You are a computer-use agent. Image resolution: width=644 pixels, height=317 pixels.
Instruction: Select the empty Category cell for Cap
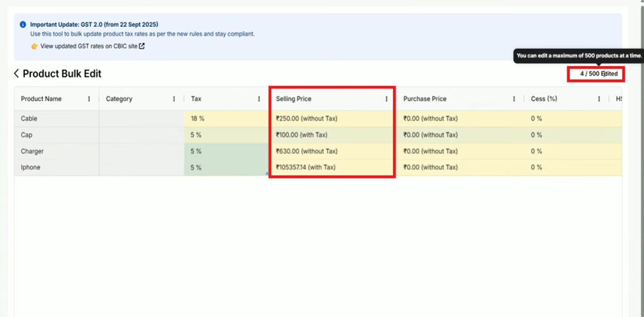(x=142, y=135)
